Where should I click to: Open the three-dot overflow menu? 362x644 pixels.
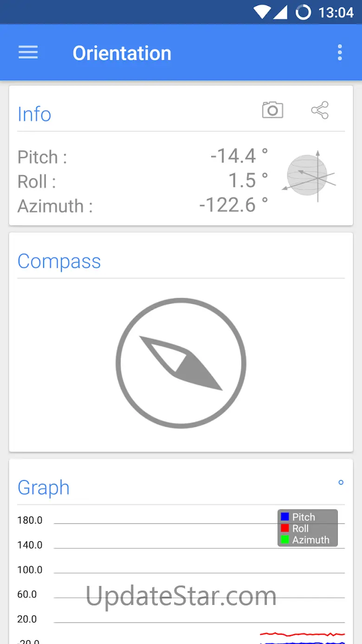(x=340, y=53)
